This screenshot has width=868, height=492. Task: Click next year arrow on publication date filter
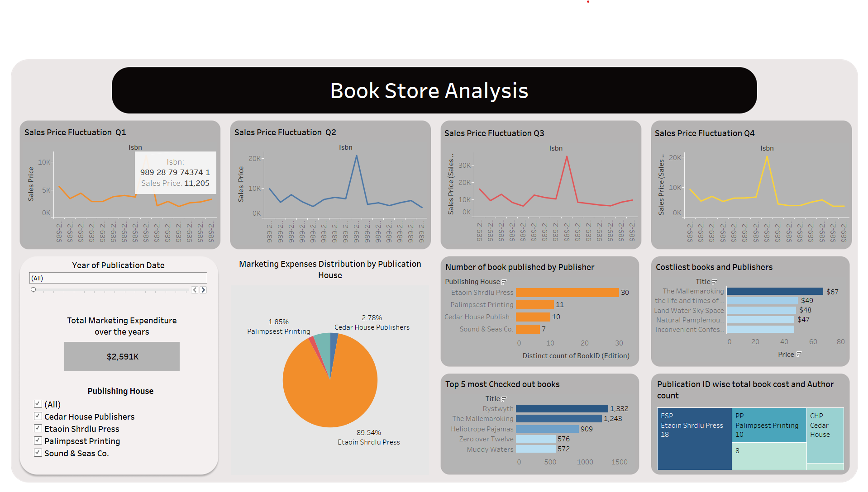[203, 290]
